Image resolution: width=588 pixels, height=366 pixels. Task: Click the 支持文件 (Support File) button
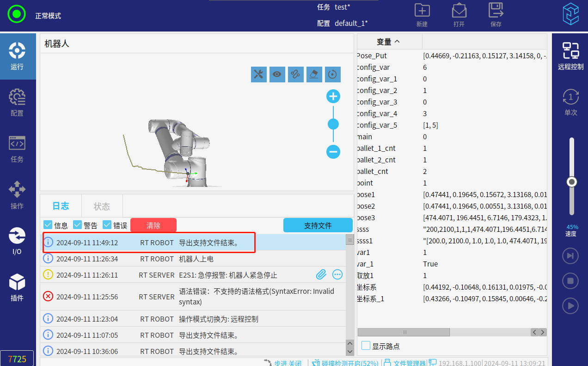tap(318, 225)
